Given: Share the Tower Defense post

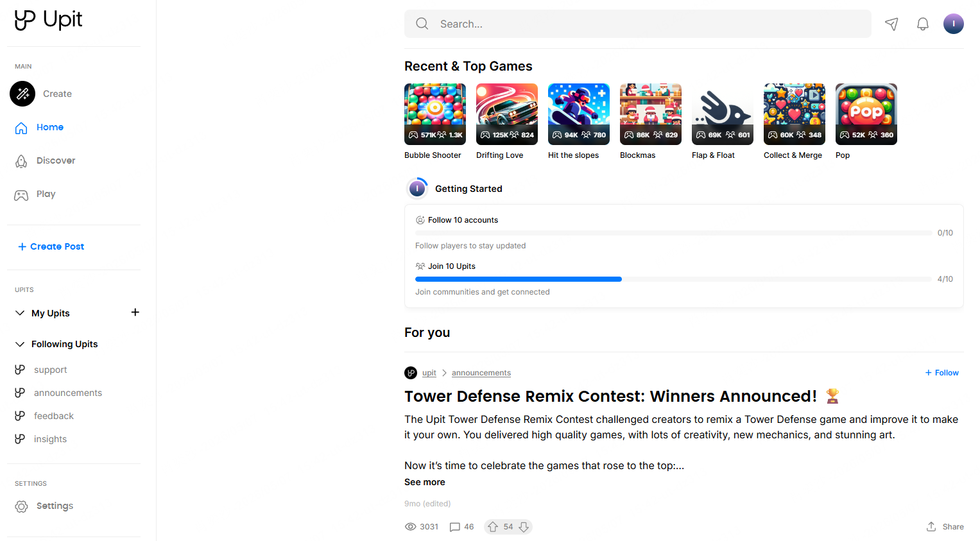Looking at the screenshot, I should [x=945, y=527].
